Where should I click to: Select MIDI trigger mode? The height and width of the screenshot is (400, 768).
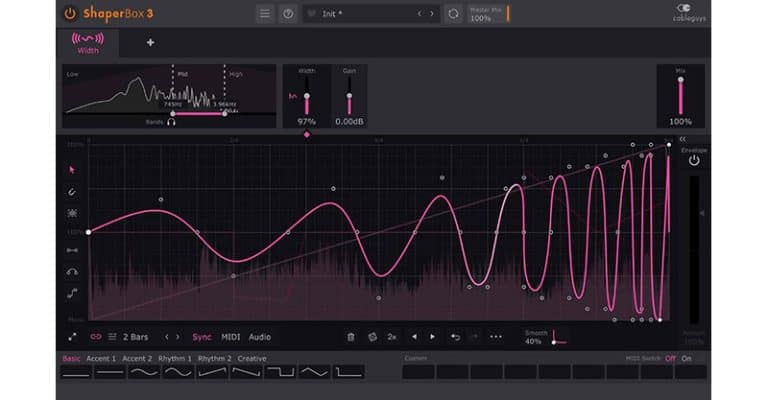click(230, 337)
